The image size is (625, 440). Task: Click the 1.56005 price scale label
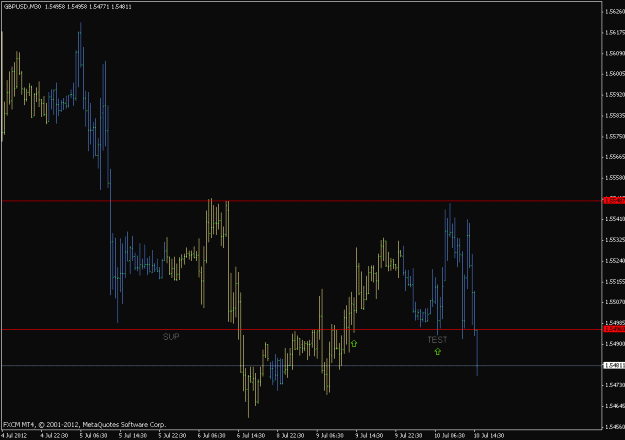point(615,74)
